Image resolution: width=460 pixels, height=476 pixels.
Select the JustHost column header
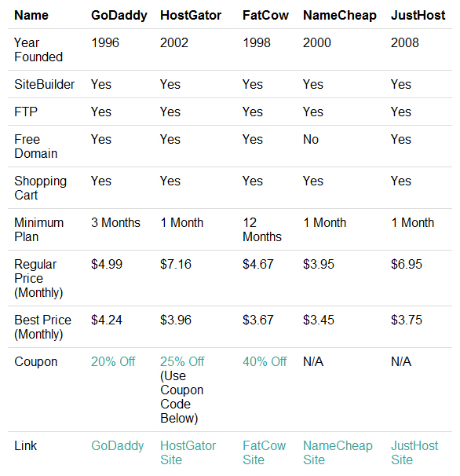418,15
